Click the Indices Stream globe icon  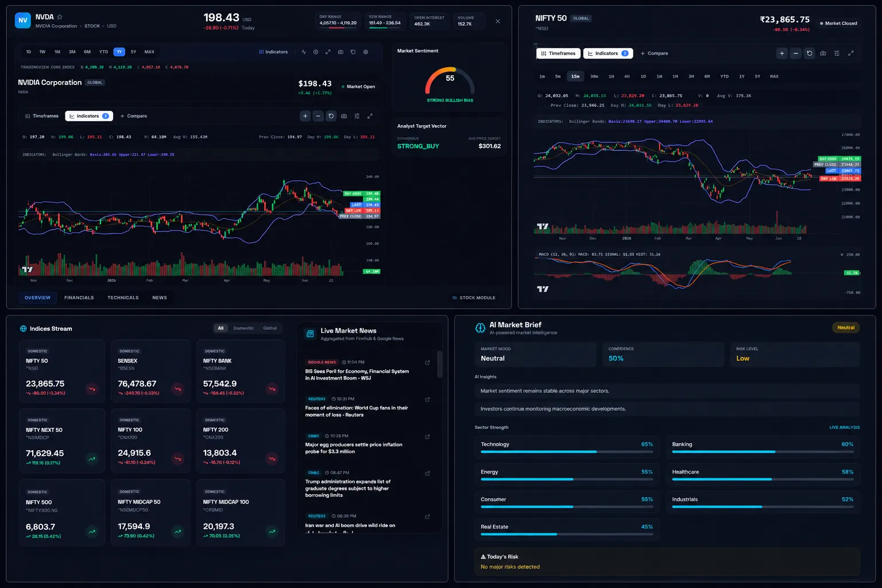pos(24,329)
